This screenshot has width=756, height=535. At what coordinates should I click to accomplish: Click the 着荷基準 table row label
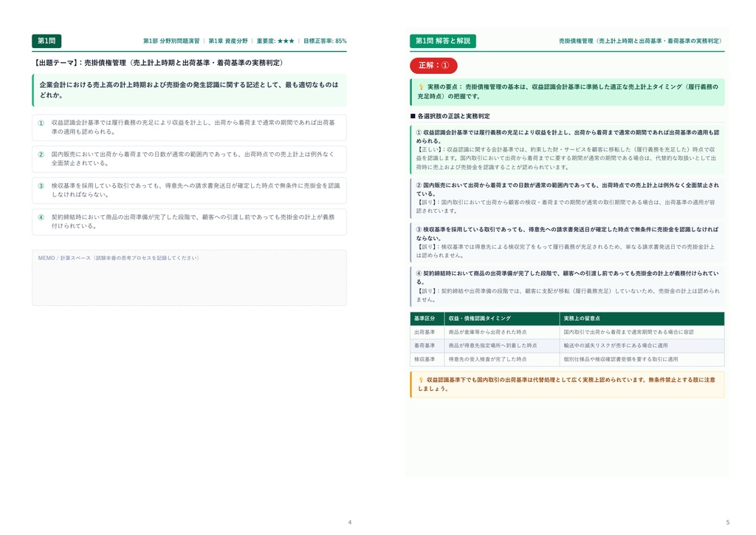[425, 345]
